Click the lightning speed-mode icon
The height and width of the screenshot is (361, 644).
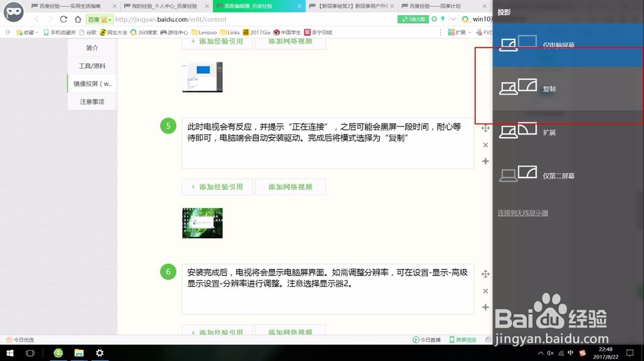click(443, 19)
